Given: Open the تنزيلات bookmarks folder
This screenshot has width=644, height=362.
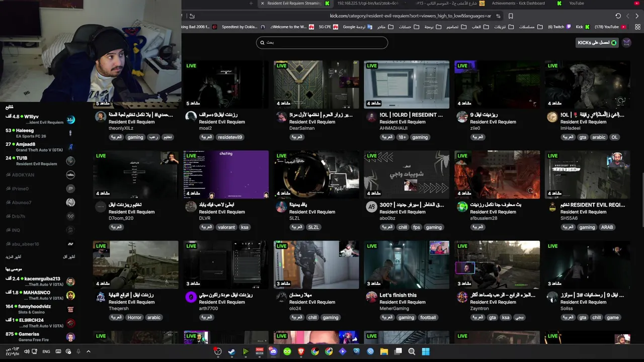Looking at the screenshot, I should pyautogui.click(x=503, y=27).
